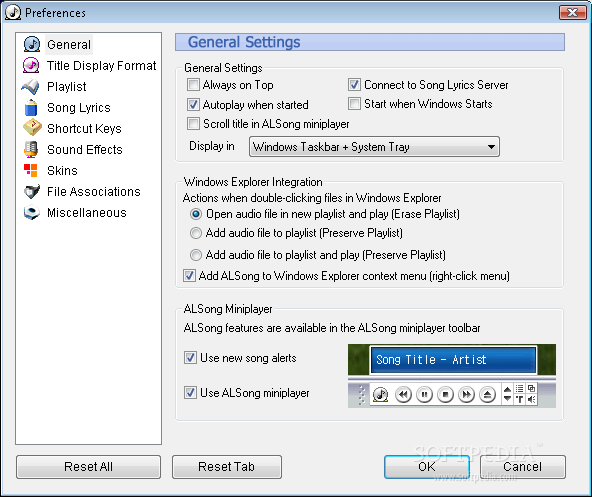Screen dimensions: 592x497
Task: Select File Associations category icon
Action: pos(32,191)
